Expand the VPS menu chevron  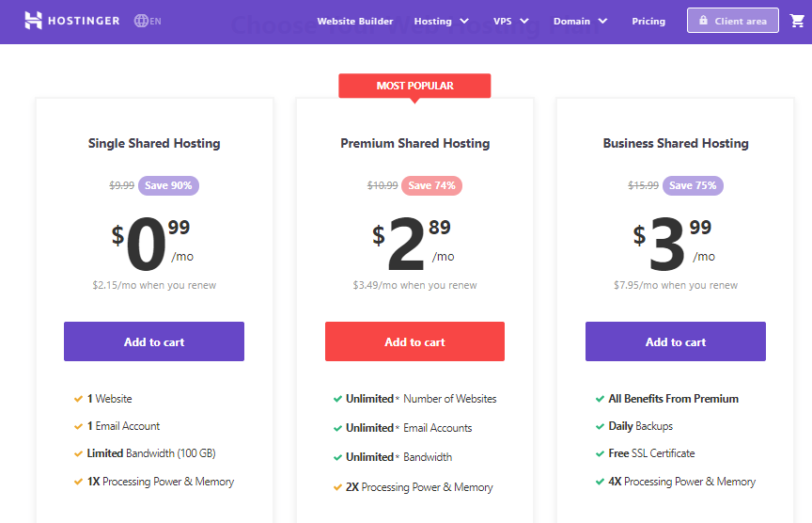point(524,22)
